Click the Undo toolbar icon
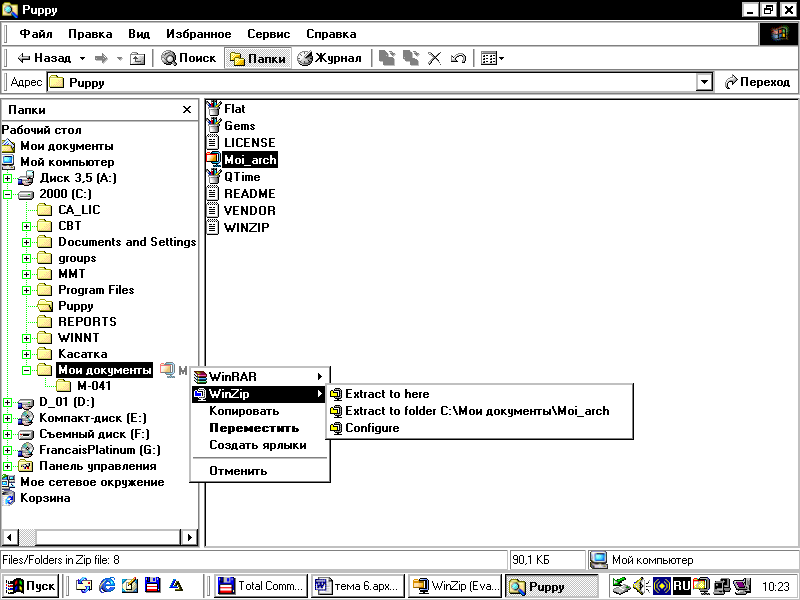Screen dimensions: 800x600 tap(458, 58)
